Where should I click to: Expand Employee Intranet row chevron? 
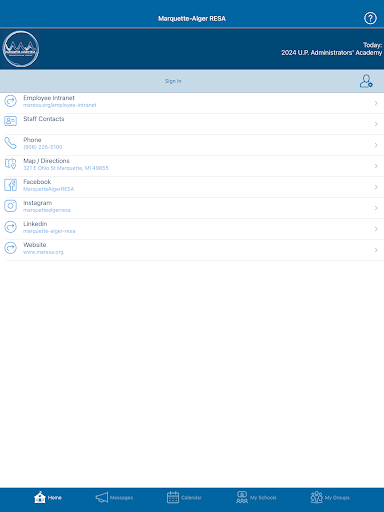pos(376,103)
